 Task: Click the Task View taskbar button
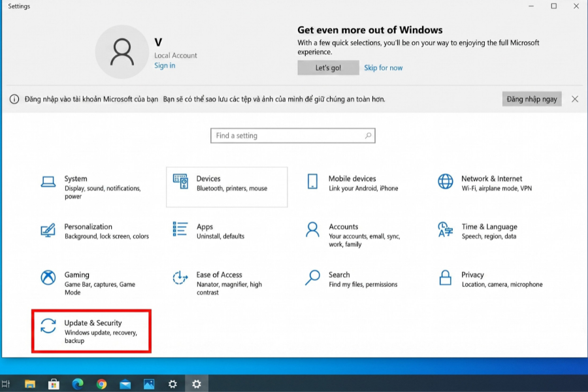tap(6, 384)
